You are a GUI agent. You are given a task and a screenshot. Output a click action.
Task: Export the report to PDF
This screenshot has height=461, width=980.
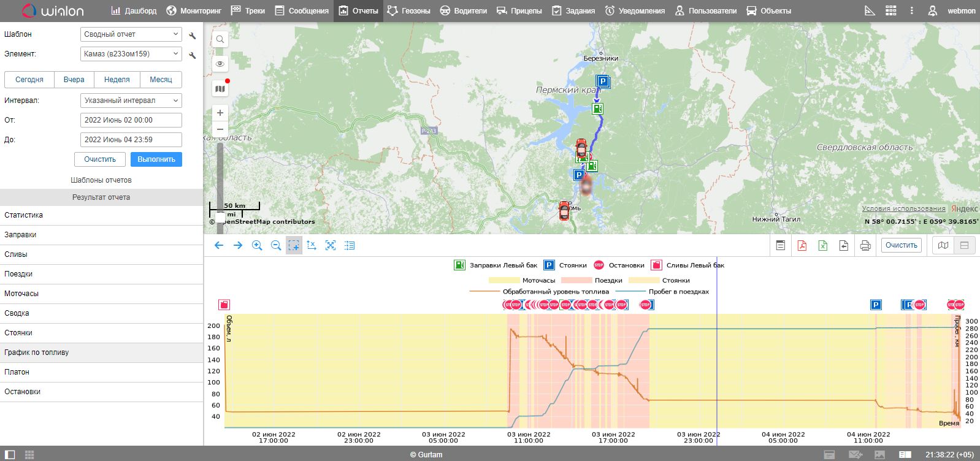pyautogui.click(x=802, y=245)
